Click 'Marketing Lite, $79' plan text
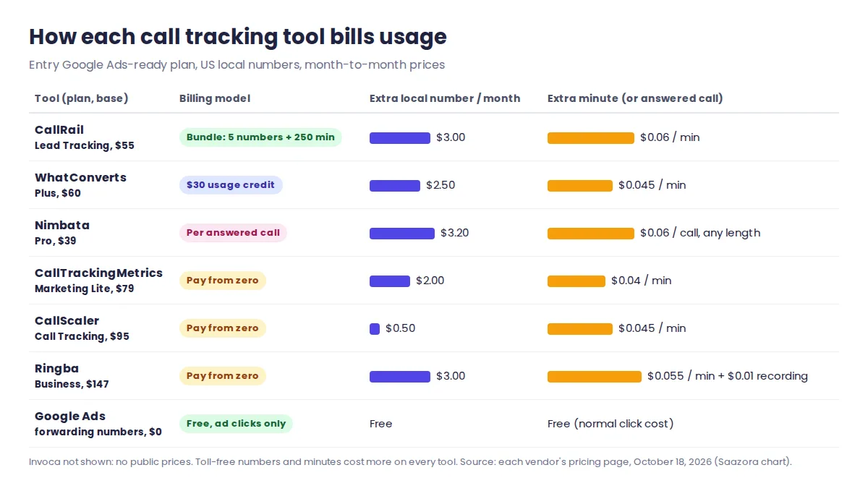This screenshot has height=491, width=868. click(84, 289)
